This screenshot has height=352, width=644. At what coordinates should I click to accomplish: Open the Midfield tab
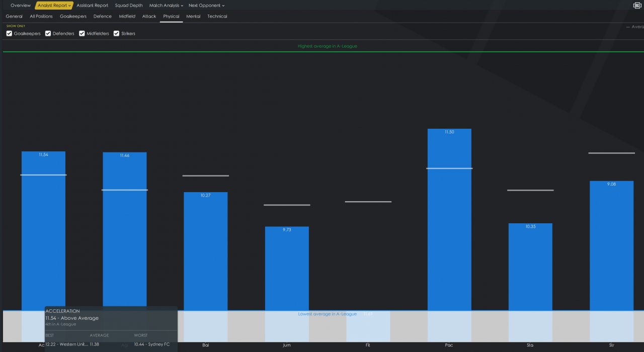[127, 17]
